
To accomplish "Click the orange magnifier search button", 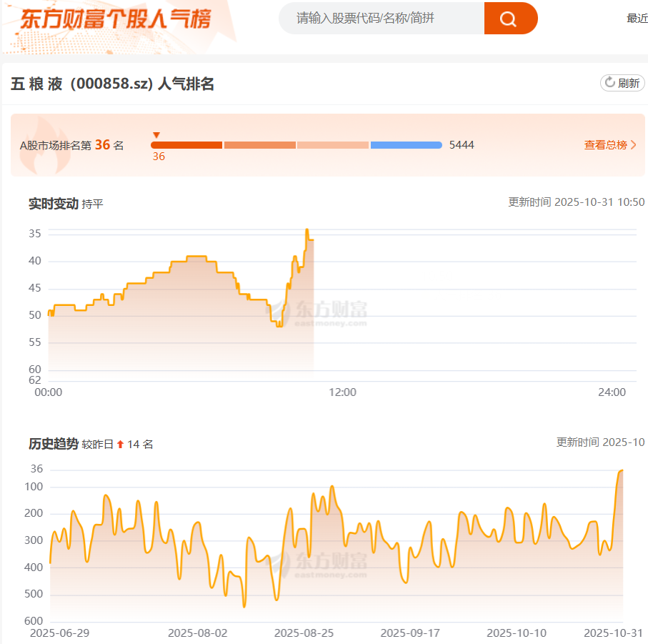I will tap(510, 18).
